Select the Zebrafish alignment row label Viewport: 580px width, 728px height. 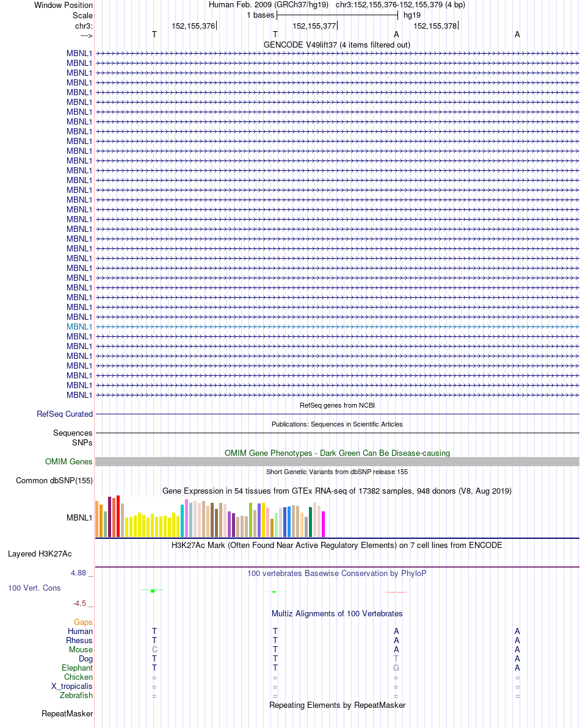[76, 696]
